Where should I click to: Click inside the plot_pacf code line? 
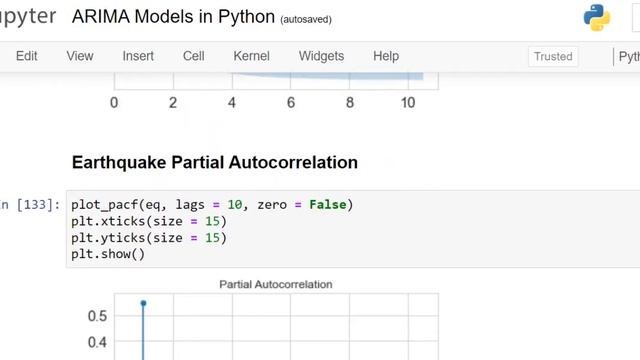(212, 204)
